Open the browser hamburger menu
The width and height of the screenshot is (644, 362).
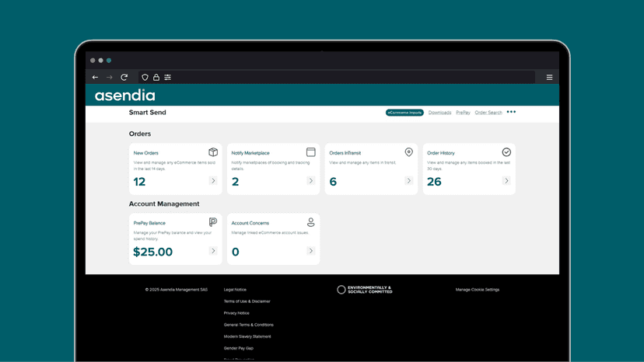pyautogui.click(x=550, y=77)
